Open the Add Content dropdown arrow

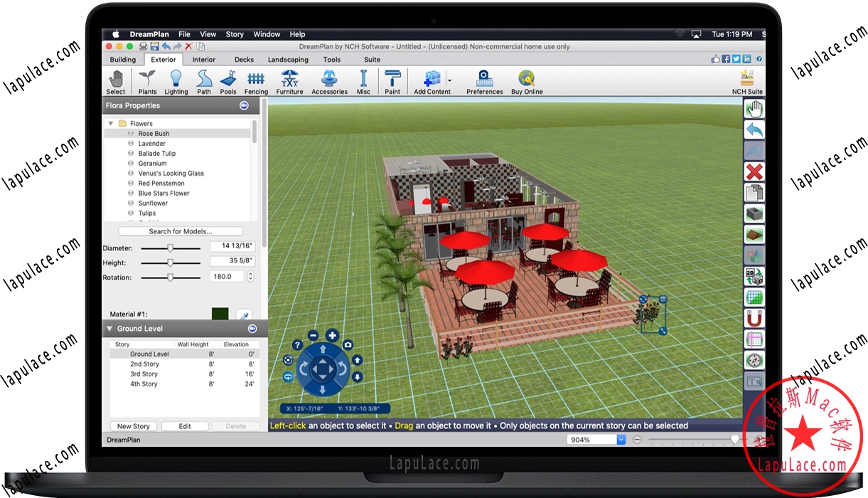pos(450,80)
